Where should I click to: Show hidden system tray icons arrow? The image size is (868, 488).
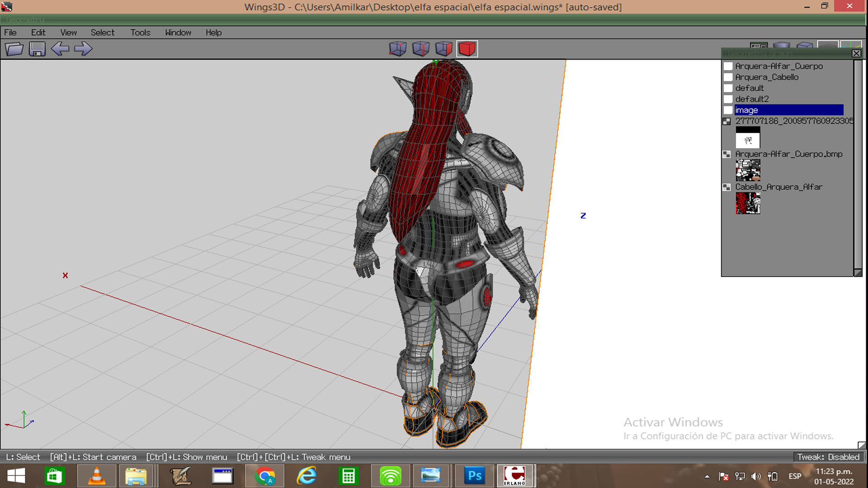[x=707, y=477]
